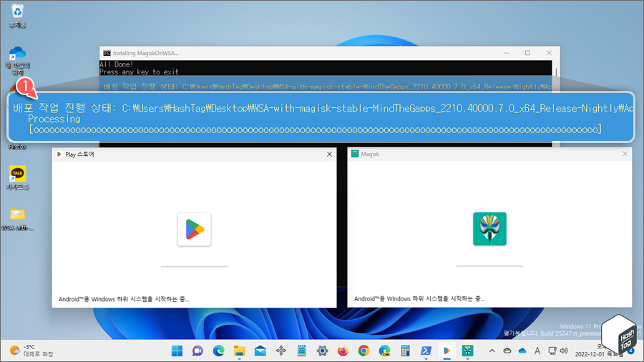Click the Google Play logo in splash
This screenshot has width=644, height=362.
(x=194, y=230)
